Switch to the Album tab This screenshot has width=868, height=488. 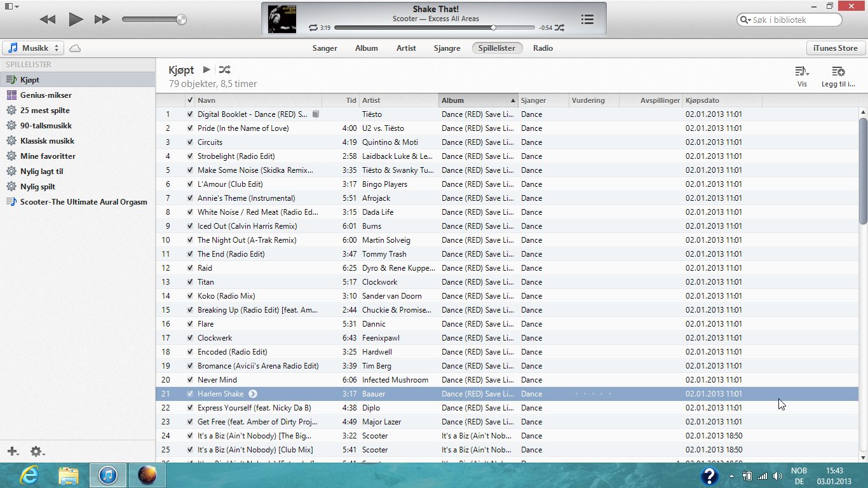366,48
